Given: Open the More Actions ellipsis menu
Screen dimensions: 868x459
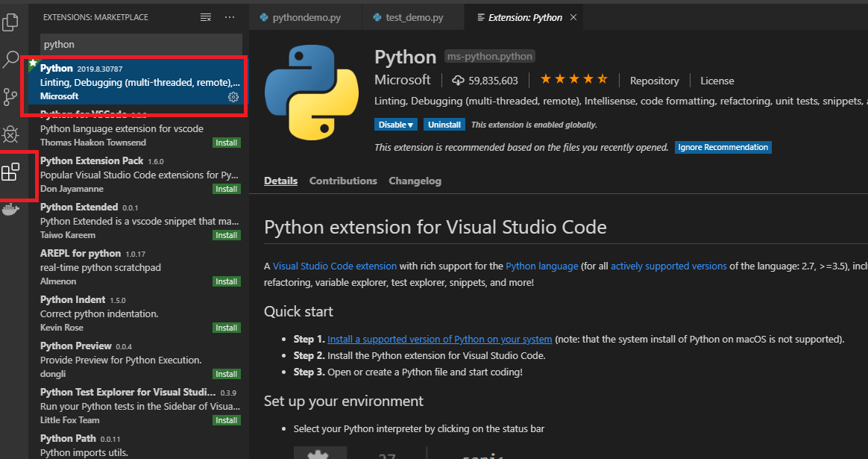Looking at the screenshot, I should [229, 16].
